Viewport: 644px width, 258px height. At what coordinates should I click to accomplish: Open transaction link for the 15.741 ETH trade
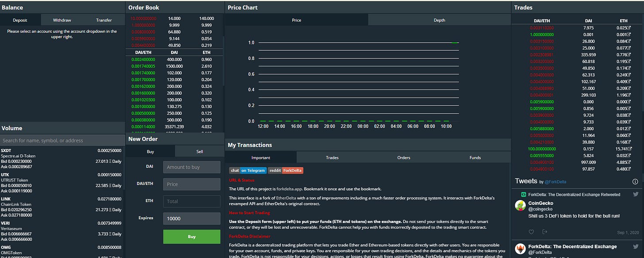[x=630, y=149]
